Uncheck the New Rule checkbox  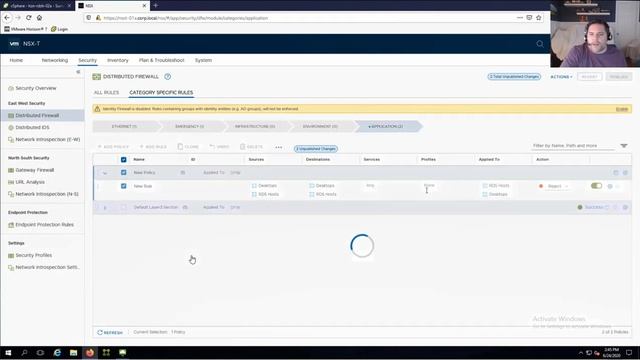coord(124,186)
